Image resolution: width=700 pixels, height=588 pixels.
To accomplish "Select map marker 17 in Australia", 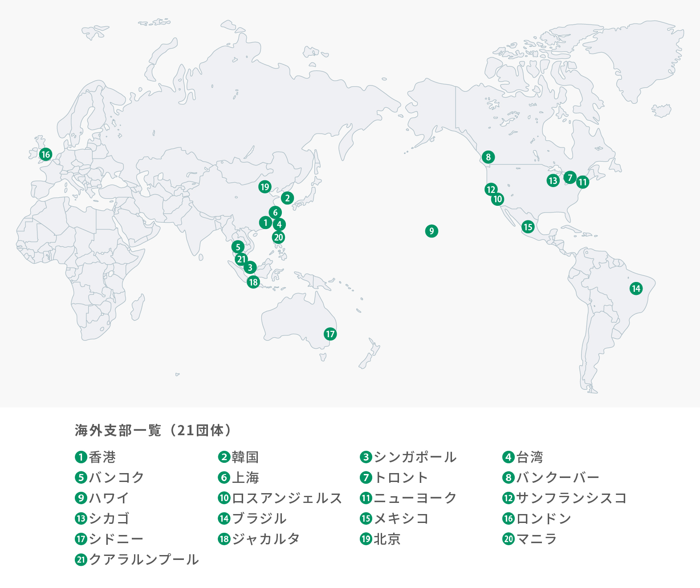I will click(330, 334).
